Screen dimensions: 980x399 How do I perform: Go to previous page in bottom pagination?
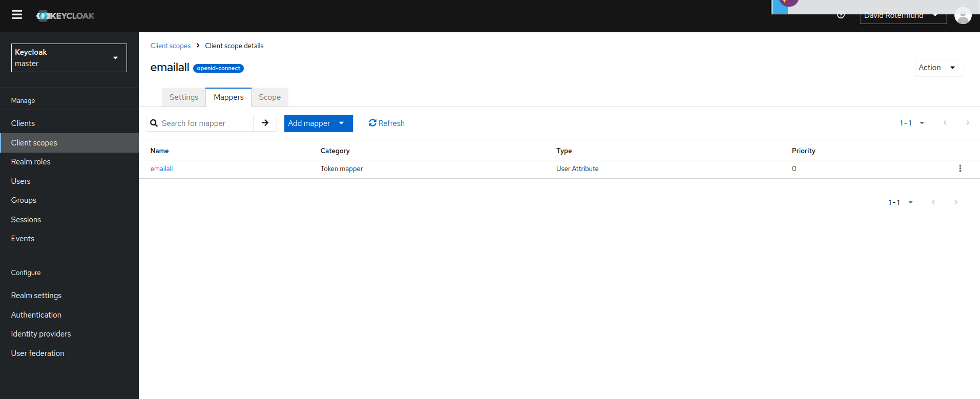[x=933, y=202]
